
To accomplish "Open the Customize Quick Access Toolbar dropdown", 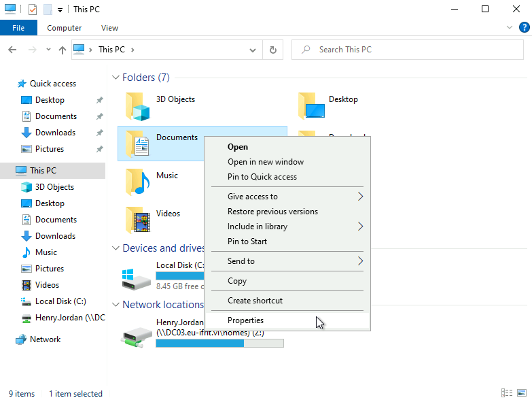I will (x=60, y=10).
